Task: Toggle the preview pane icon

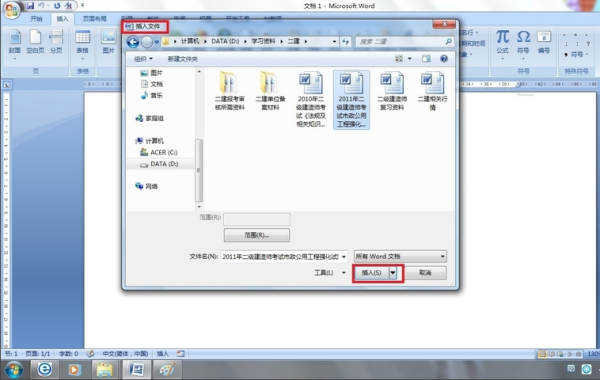Action: [426, 59]
